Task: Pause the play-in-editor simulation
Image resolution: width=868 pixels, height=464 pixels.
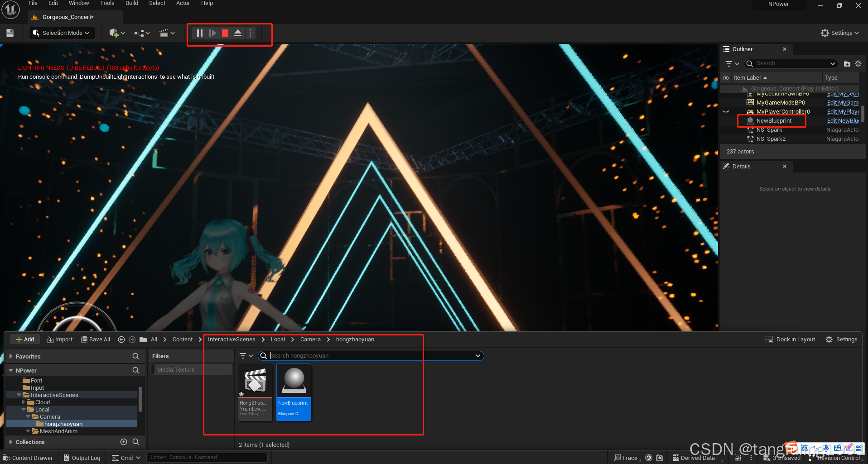Action: tap(200, 33)
